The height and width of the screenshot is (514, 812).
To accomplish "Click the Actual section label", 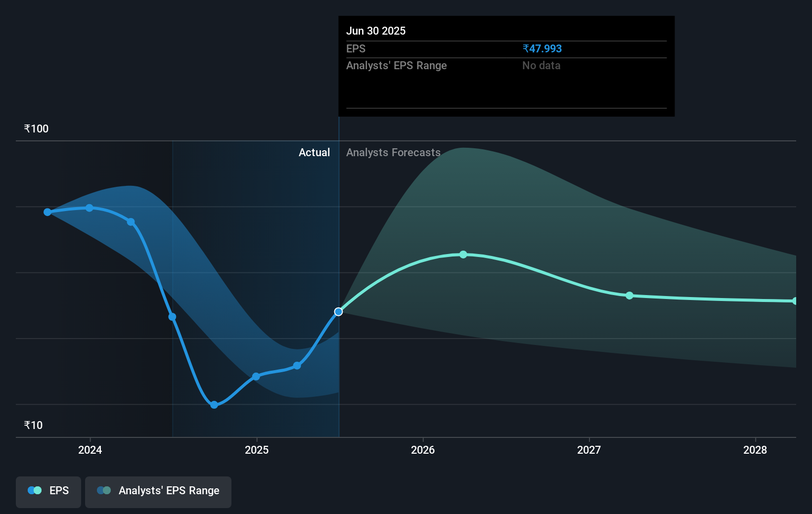I will (314, 153).
